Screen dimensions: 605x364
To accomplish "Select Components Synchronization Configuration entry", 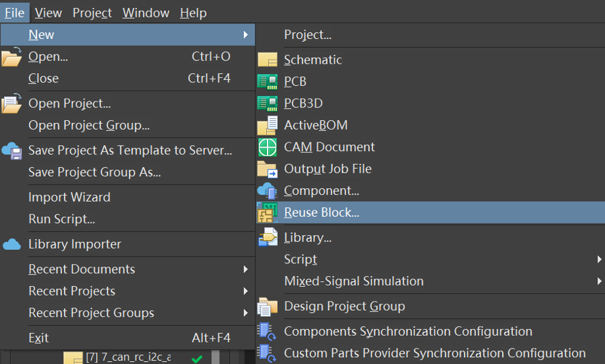I will coord(430,332).
